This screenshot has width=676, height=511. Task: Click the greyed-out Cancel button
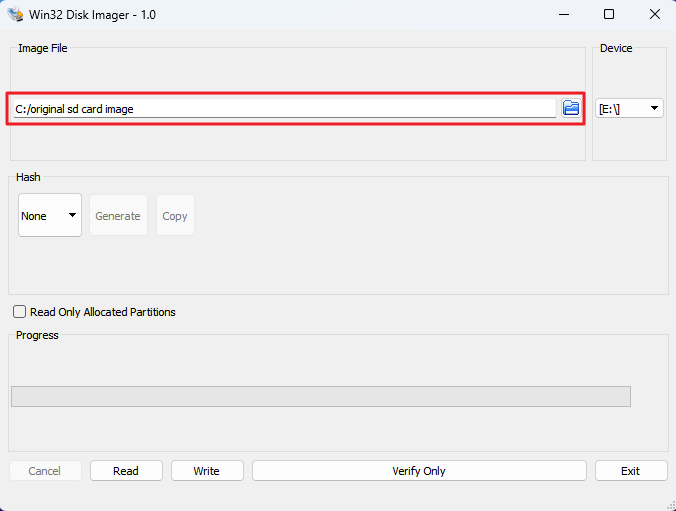coord(45,470)
